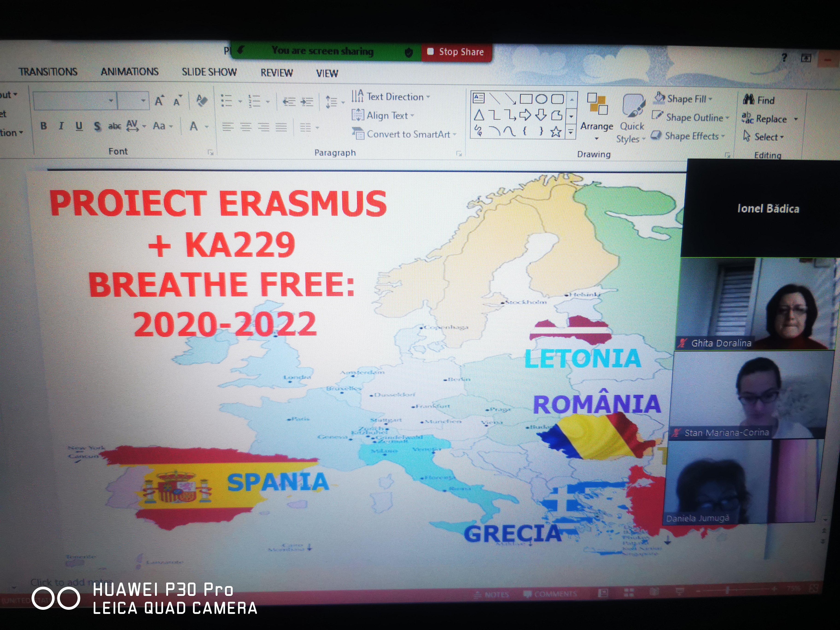Click Ghita Doralina video thumbnail

(x=756, y=303)
